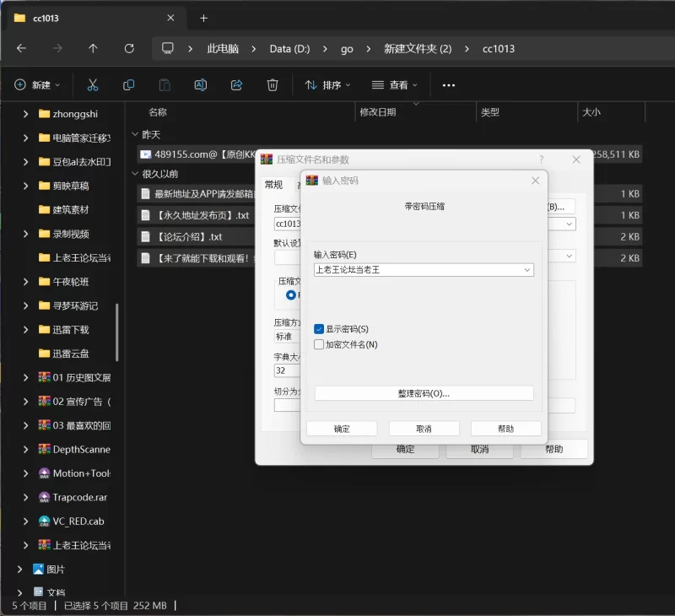Open a new tab with plus icon
The image size is (675, 616).
203,18
